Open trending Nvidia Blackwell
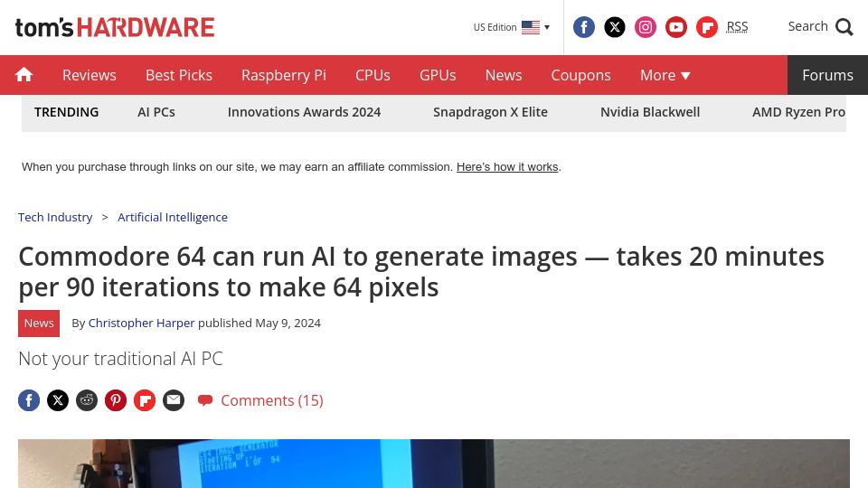Screen dimensions: 868x488 coord(650,112)
